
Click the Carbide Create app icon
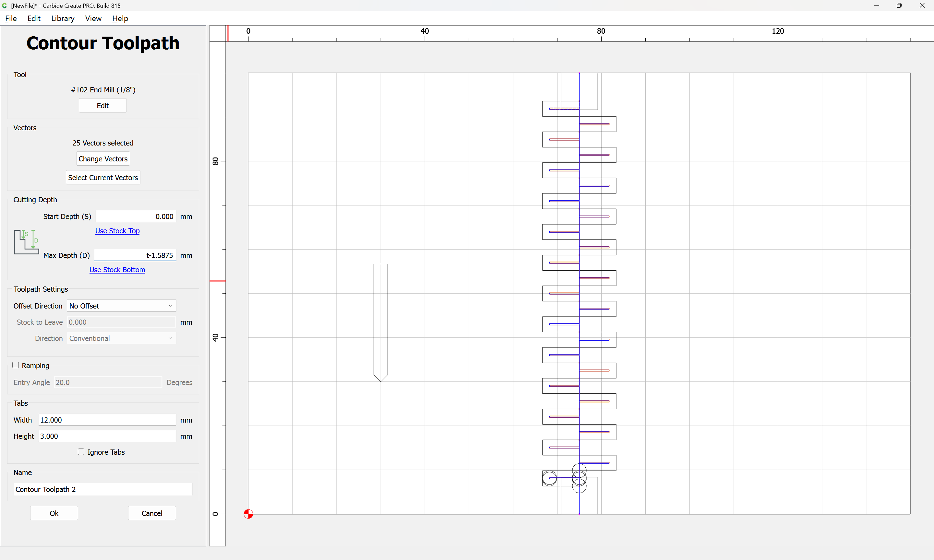(x=5, y=5)
